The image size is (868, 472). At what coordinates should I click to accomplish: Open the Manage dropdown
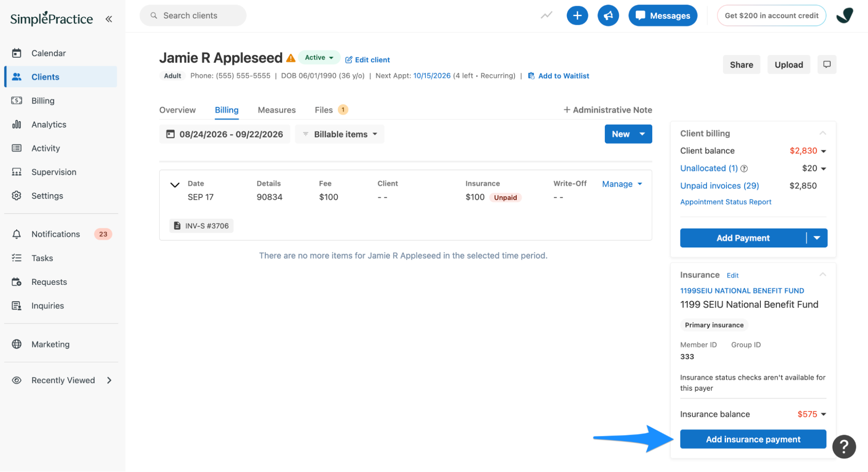tap(622, 184)
